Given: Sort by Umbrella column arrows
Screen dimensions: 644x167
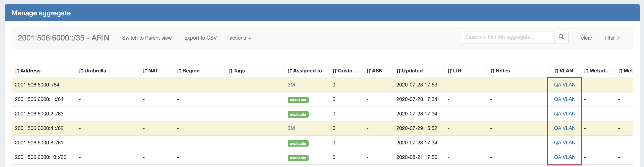Looking at the screenshot, I should tap(81, 71).
